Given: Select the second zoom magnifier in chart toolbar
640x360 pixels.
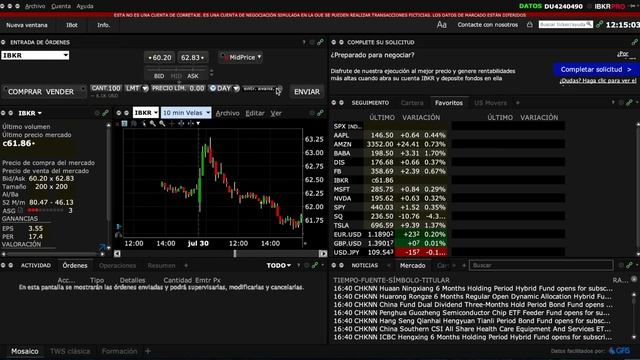Looking at the screenshot, I should (162, 123).
